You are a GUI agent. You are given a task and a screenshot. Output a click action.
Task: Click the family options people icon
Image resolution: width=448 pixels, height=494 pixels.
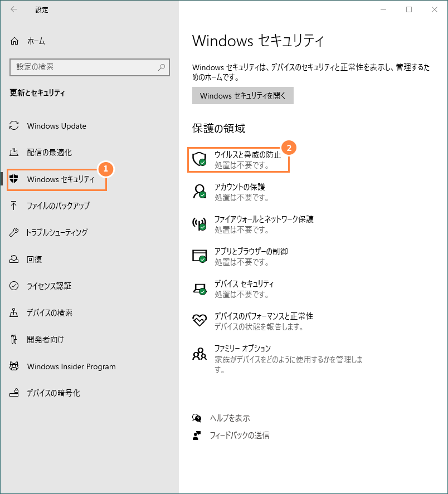click(x=199, y=354)
